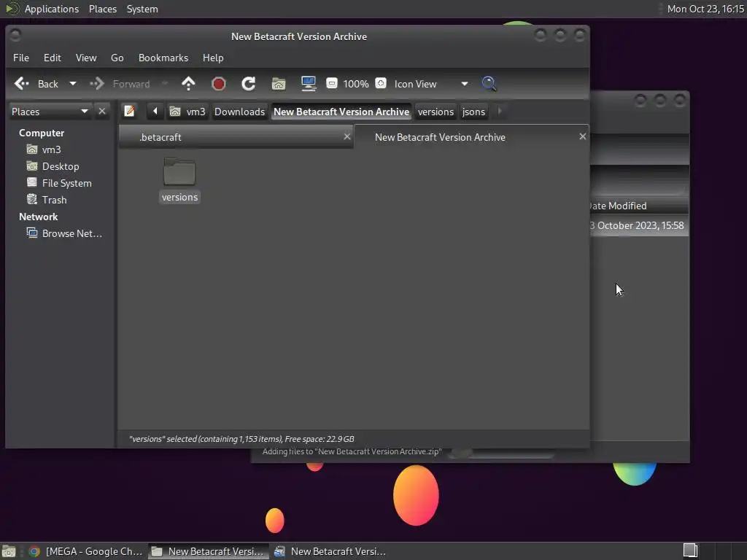Open the Back history dropdown arrow
This screenshot has height=560, width=747.
tap(73, 84)
